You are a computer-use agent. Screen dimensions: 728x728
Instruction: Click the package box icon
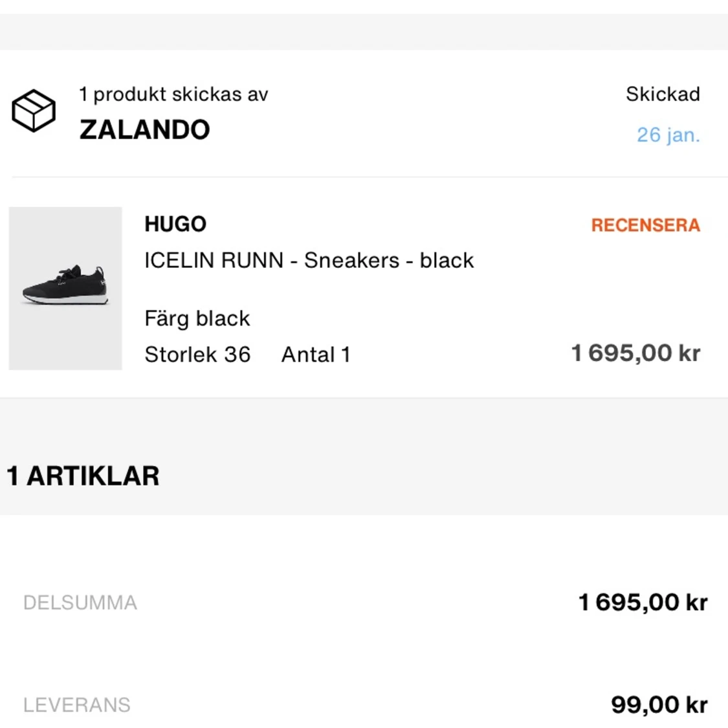34,111
